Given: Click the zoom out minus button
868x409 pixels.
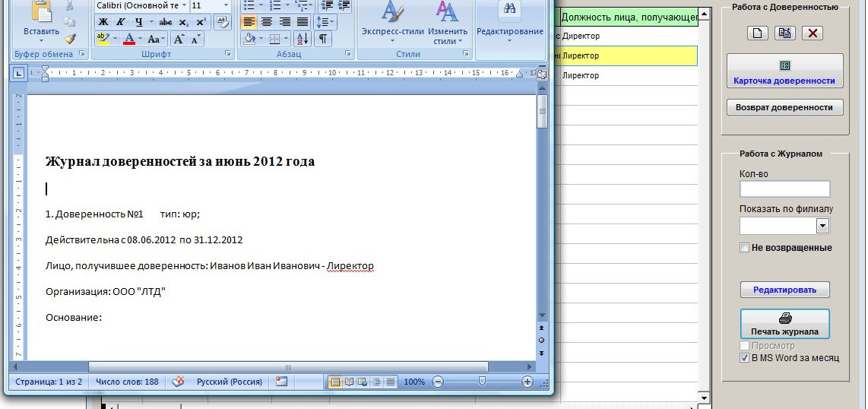Looking at the screenshot, I should point(438,382).
